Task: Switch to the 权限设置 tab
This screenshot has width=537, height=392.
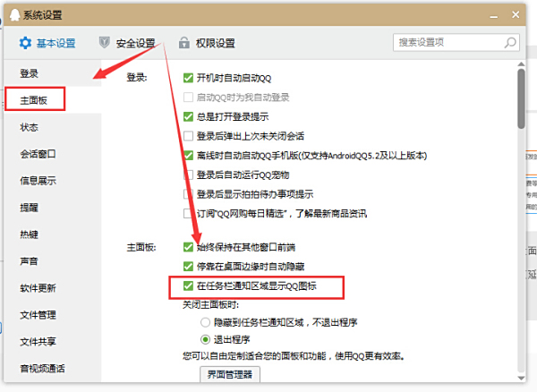Action: 207,43
